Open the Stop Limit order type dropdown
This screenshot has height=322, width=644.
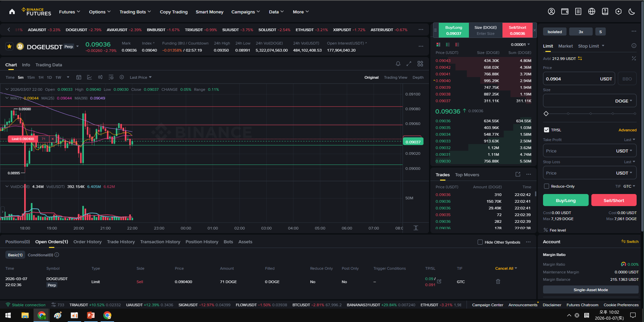click(591, 46)
